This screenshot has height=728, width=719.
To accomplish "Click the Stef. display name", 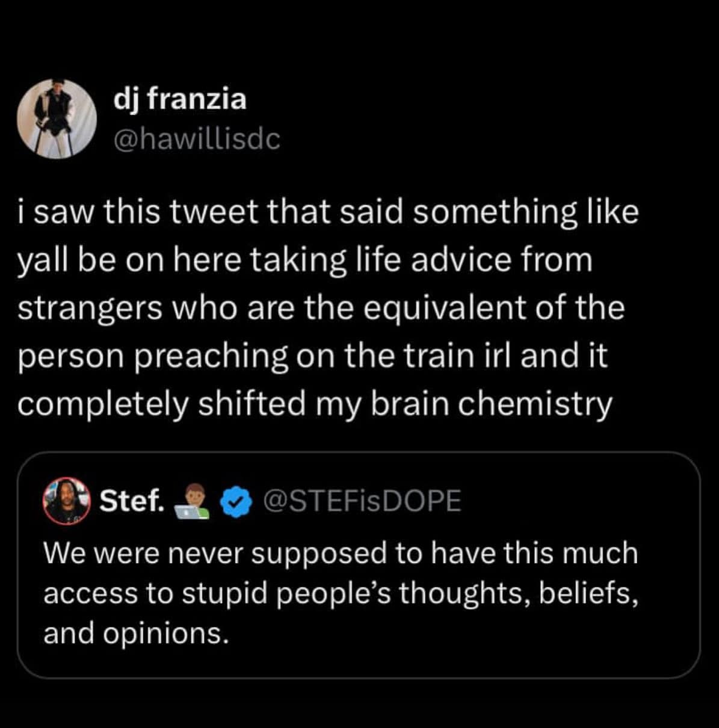I will pyautogui.click(x=131, y=501).
